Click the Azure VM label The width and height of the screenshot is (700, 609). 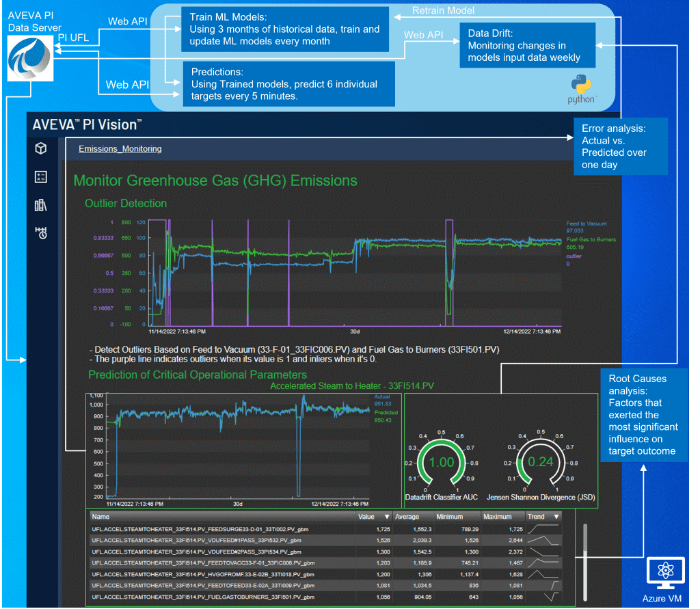(662, 599)
